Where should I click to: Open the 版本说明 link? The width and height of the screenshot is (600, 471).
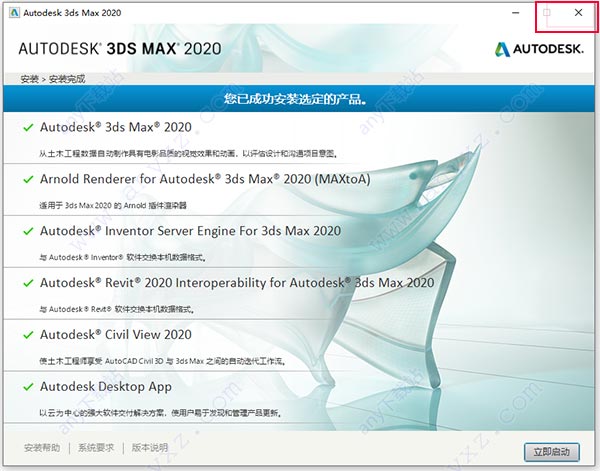(x=150, y=447)
